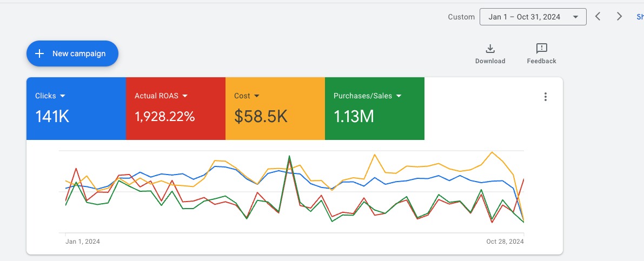Viewport: 644px width, 261px height.
Task: Expand the Actual ROAS metric selector
Action: click(185, 96)
